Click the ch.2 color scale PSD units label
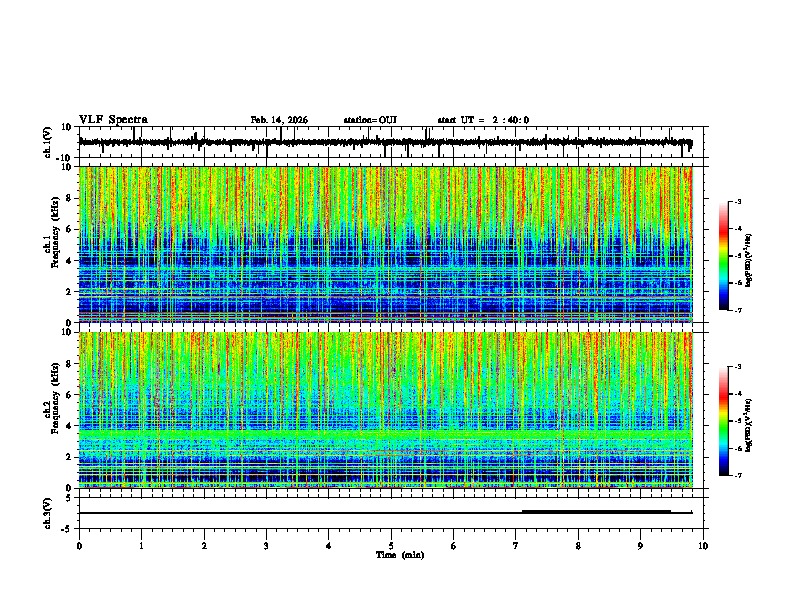 (x=749, y=425)
